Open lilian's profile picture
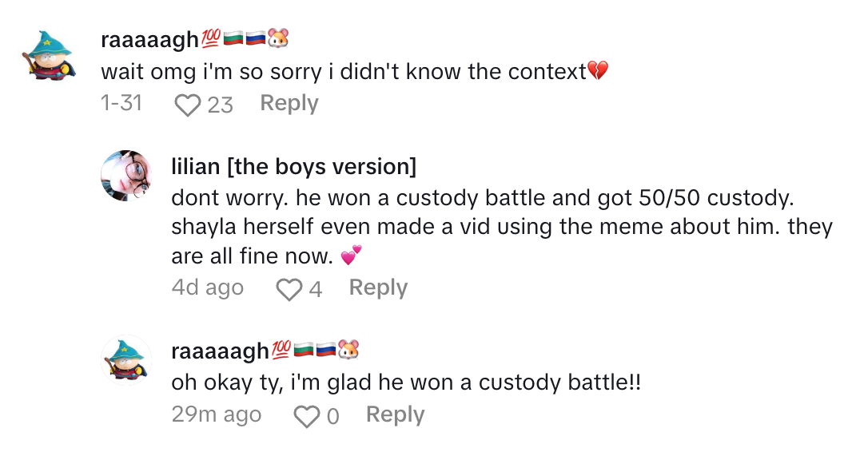This screenshot has height=452, width=868. coord(125,175)
